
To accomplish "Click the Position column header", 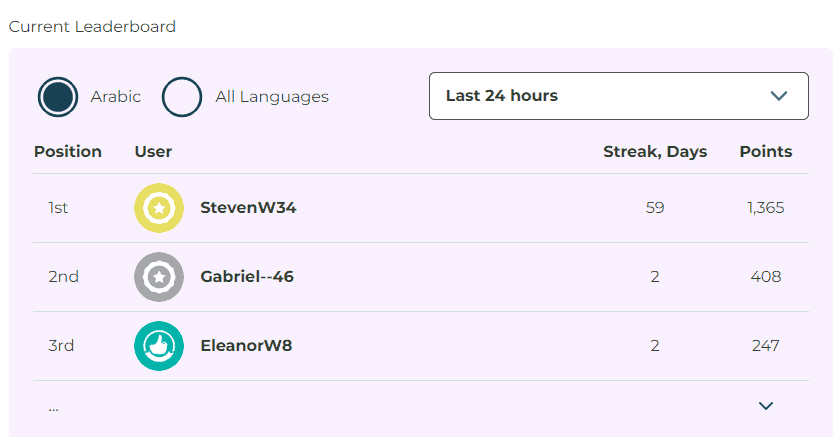I will pos(68,152).
